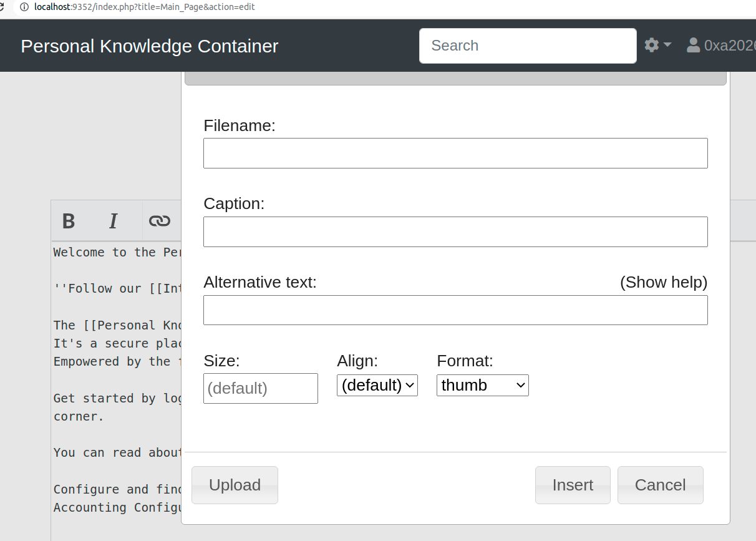Focus the Filename input field
The width and height of the screenshot is (756, 541).
tap(455, 153)
